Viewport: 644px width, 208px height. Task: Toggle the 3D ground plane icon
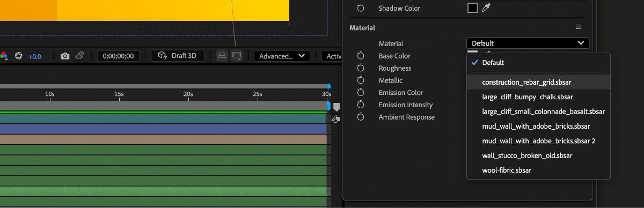221,56
